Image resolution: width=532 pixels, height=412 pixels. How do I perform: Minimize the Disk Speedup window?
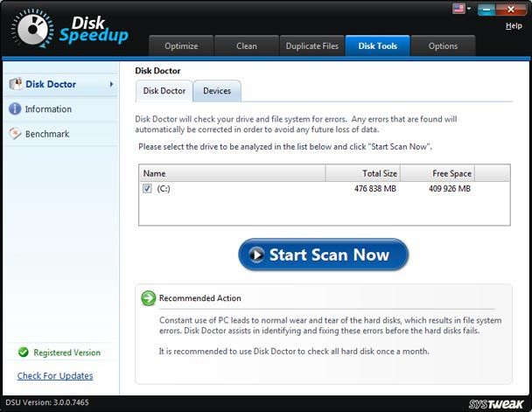(x=486, y=10)
